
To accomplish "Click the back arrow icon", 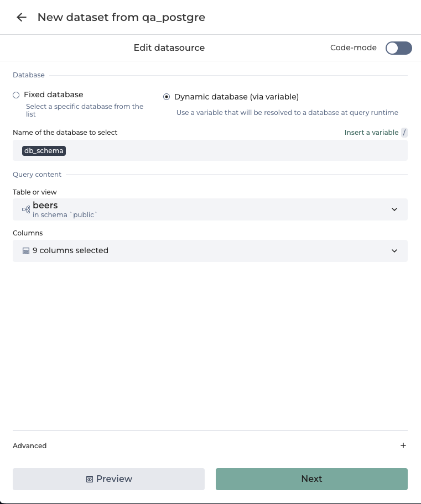I will pos(22,17).
